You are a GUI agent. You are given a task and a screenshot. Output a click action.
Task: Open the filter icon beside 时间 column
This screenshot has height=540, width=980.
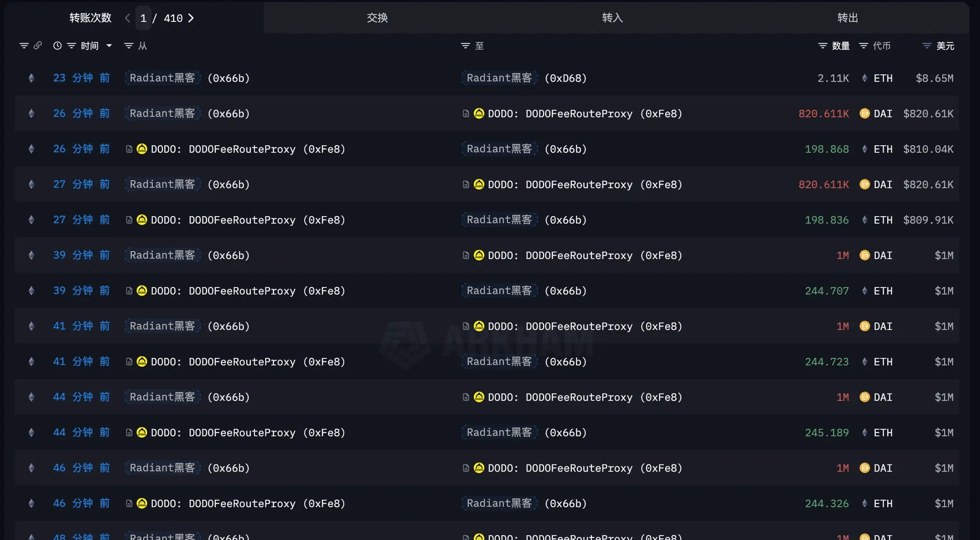[x=71, y=46]
